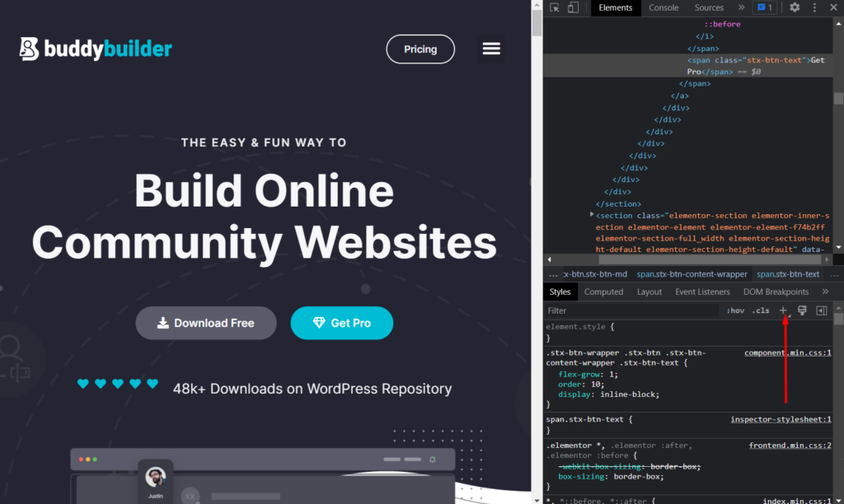Open the Layout tab
Viewport: 844px width, 504px height.
pos(649,292)
